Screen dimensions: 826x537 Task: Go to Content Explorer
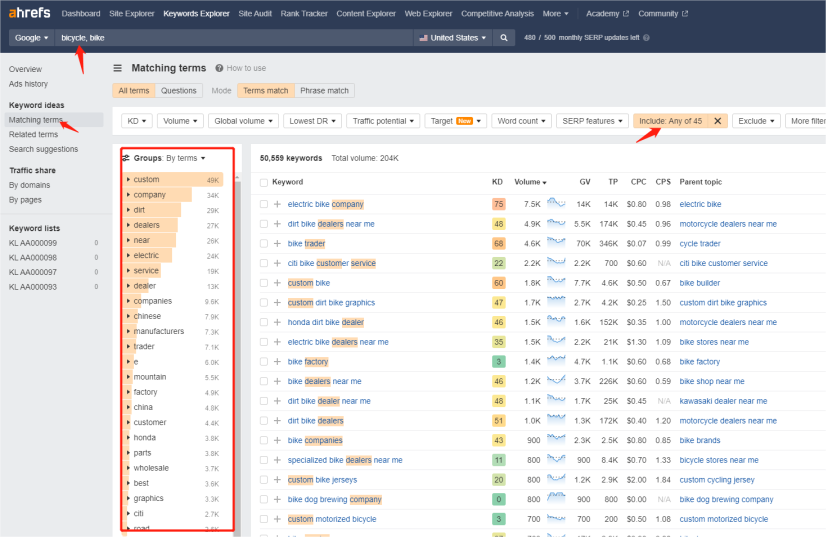pos(366,14)
